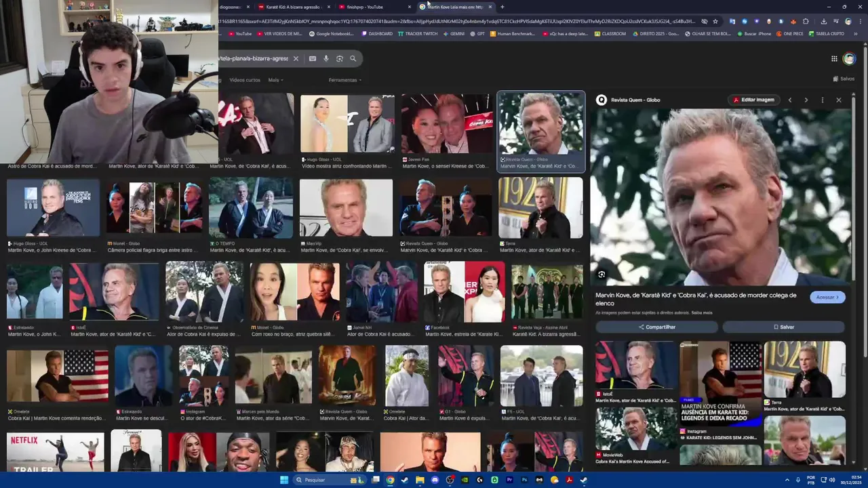
Task: Open volume control in system tray
Action: (x=833, y=480)
